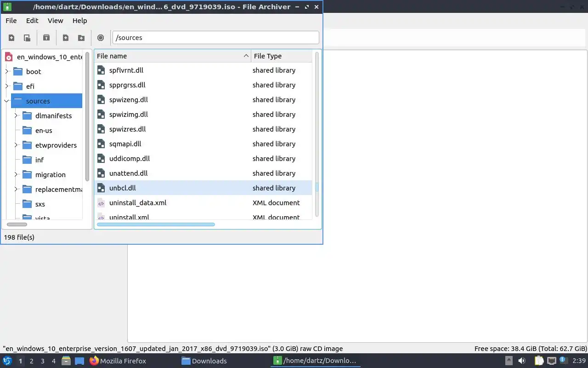
Task: Open the Edit menu
Action: point(32,21)
